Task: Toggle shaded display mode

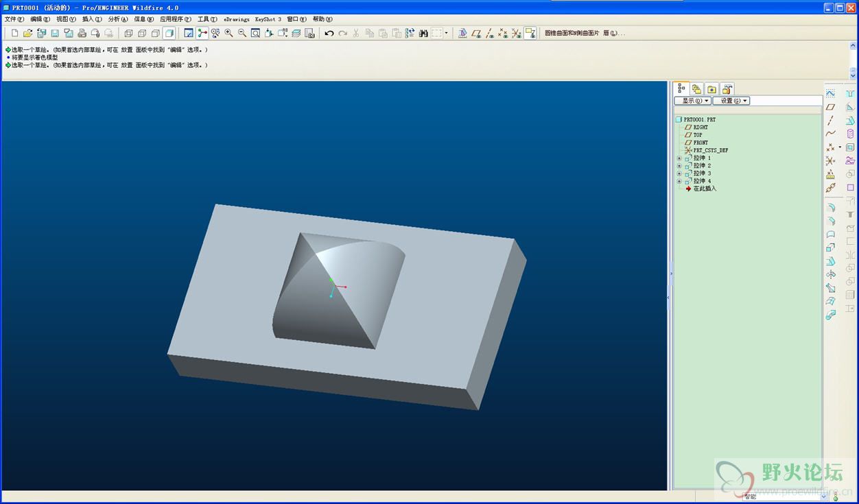Action: pyautogui.click(x=168, y=33)
